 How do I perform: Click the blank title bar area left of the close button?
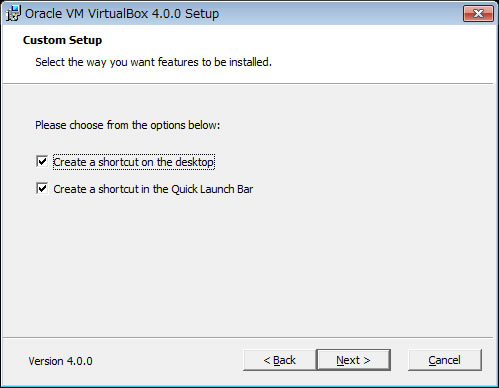click(x=340, y=14)
